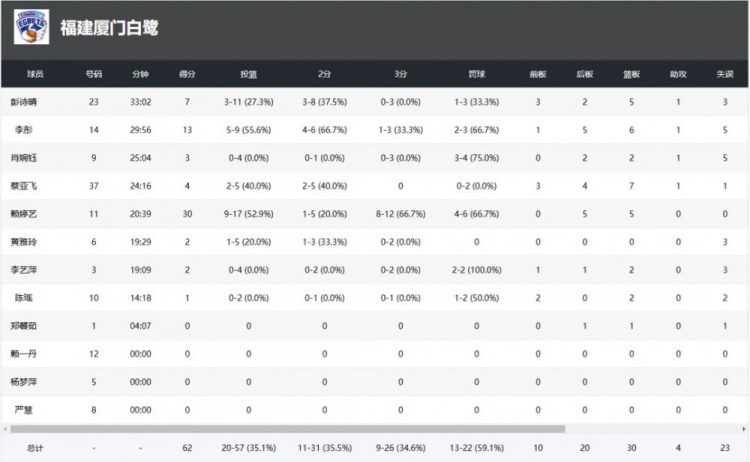Click player name 黄雅玲
Screen dimensions: 750x462
(23, 241)
